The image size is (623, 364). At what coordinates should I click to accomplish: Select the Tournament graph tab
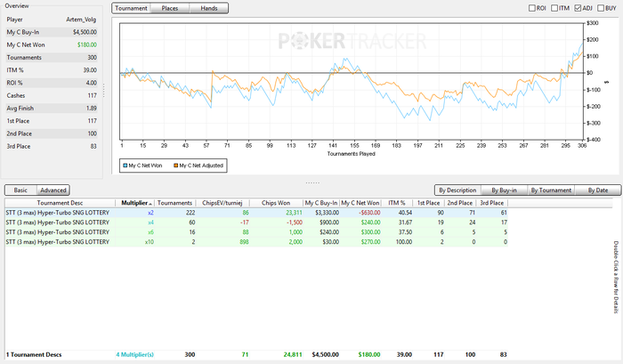pyautogui.click(x=132, y=8)
